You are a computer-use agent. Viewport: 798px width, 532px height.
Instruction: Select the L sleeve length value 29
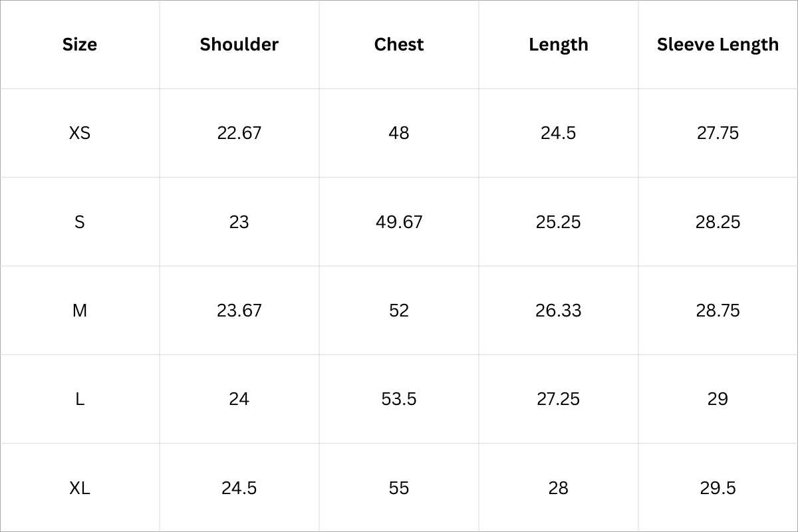[718, 399]
